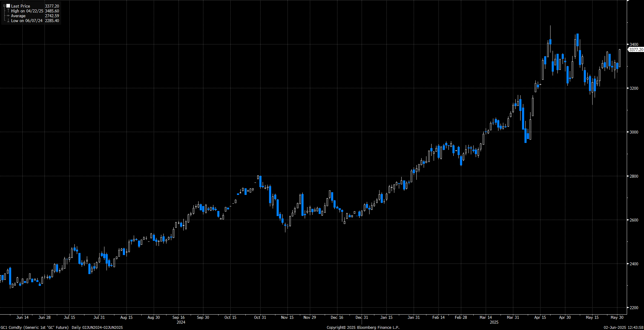644x330 pixels.
Task: Select the Last Price legend label
Action: 21,6
